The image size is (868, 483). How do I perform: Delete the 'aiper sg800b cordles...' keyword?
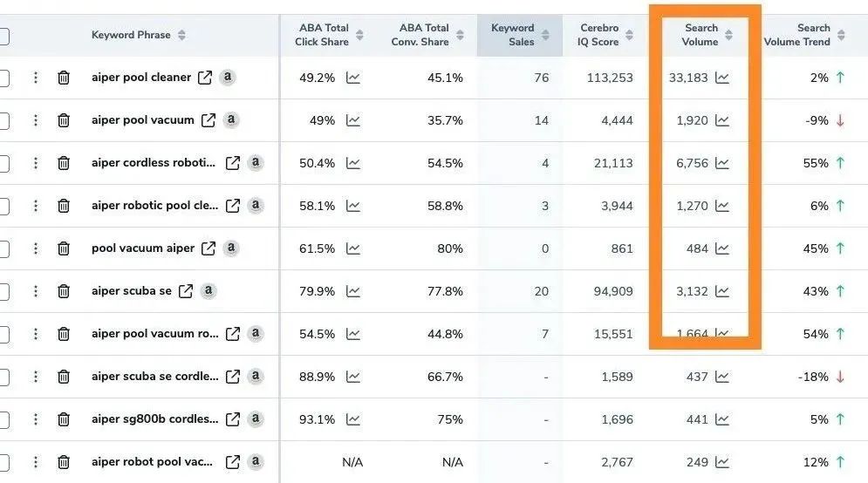[x=64, y=419]
